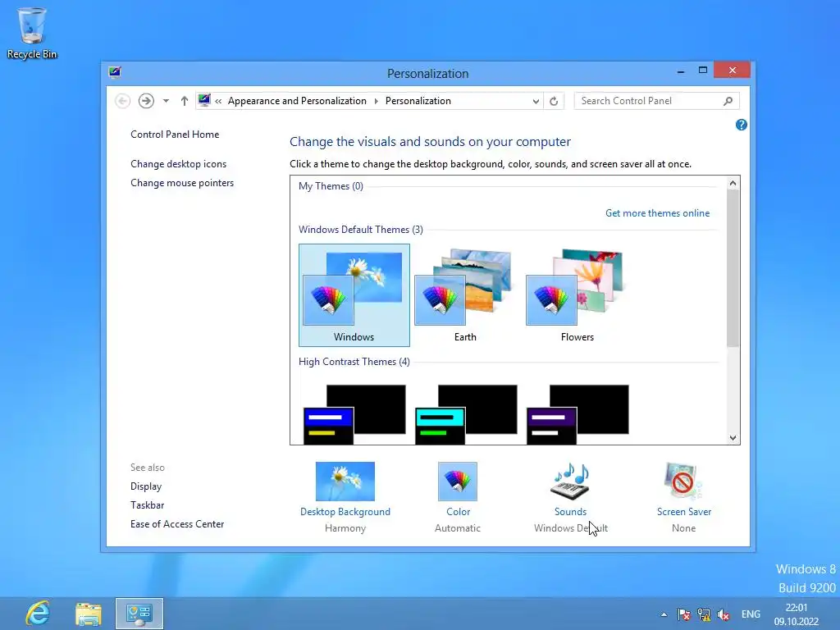Close the Personalization window
840x630 pixels.
(732, 71)
